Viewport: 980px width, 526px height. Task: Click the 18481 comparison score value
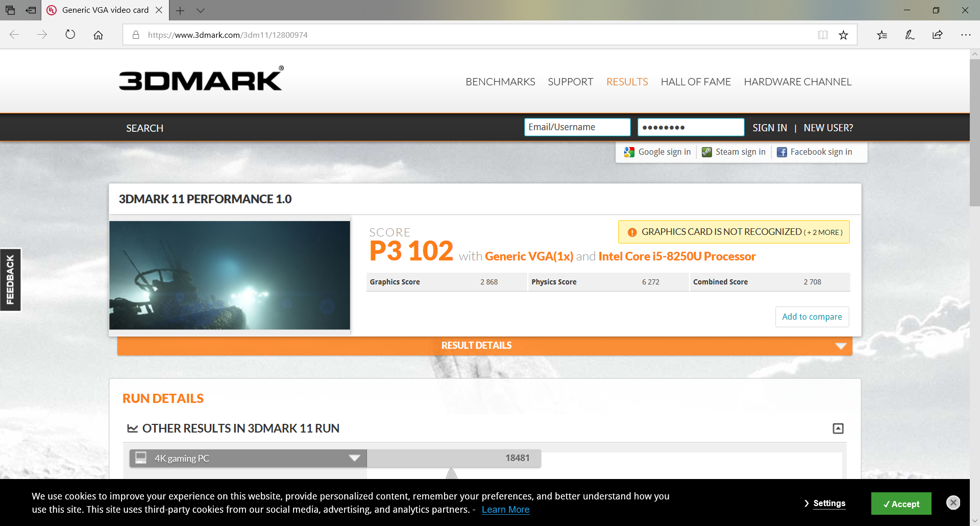pos(518,458)
